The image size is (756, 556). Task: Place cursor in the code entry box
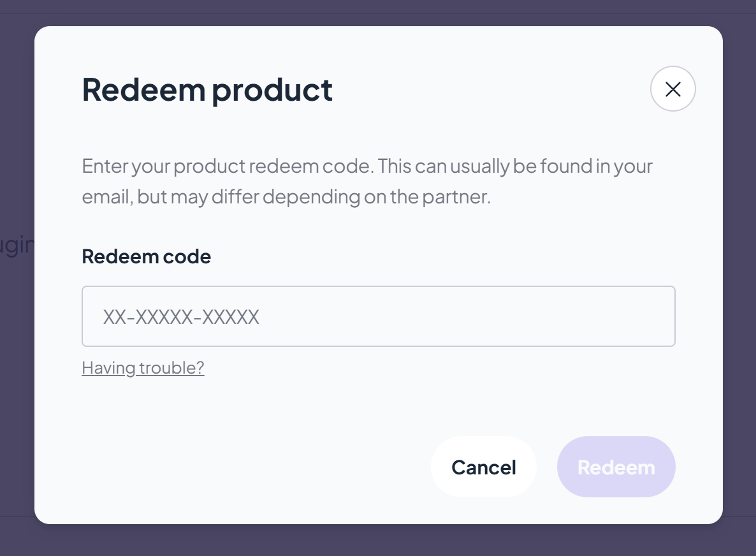378,316
